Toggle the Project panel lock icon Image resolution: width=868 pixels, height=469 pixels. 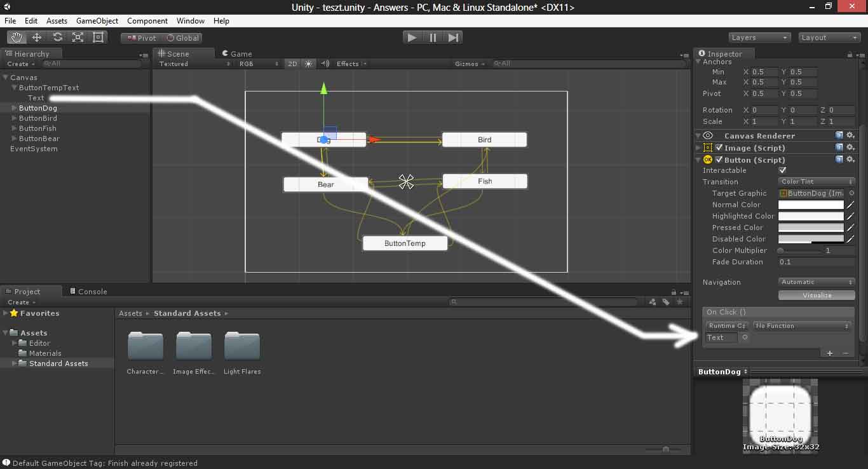pos(674,292)
